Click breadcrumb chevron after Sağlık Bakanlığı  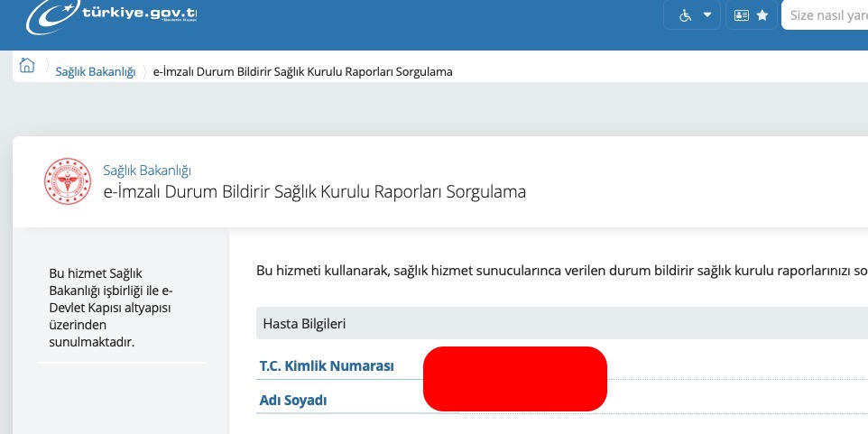(x=143, y=72)
